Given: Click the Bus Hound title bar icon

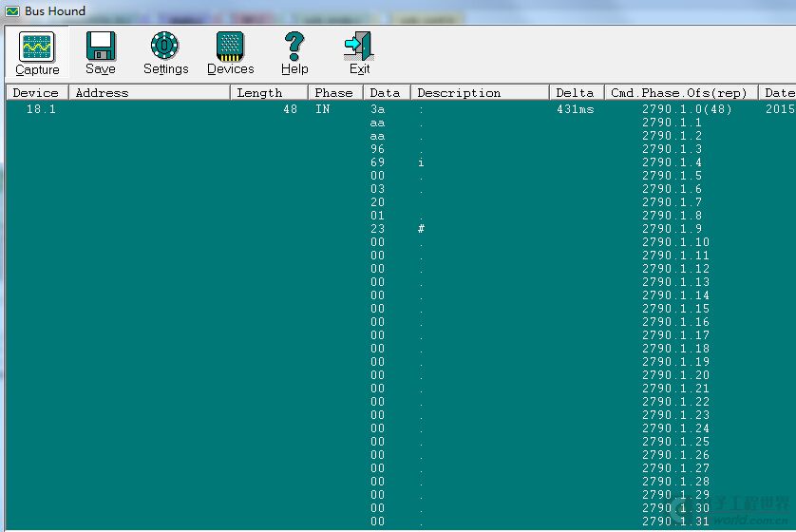Looking at the screenshot, I should (12, 10).
